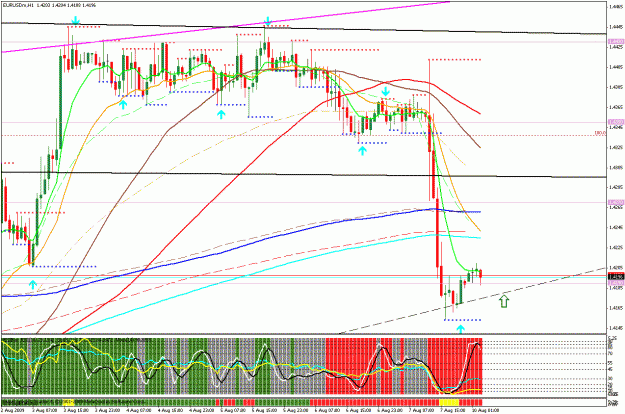Click the "6 Aug 07:00" time label
The height and width of the screenshot is (414, 625).
tap(325, 410)
